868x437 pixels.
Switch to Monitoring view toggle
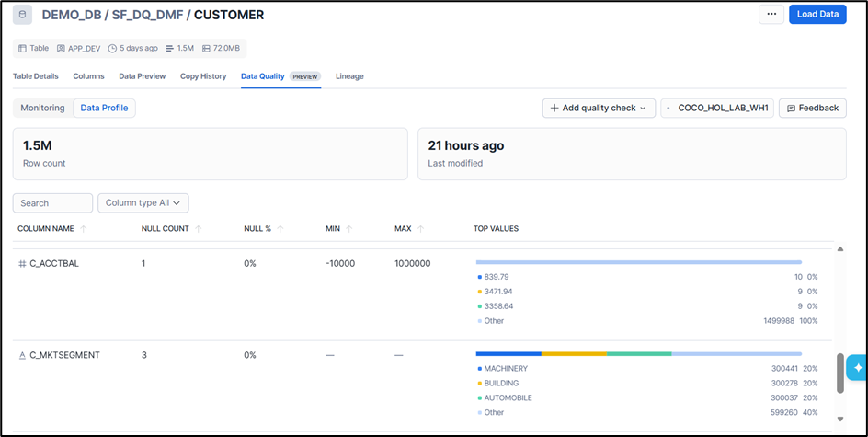(42, 108)
